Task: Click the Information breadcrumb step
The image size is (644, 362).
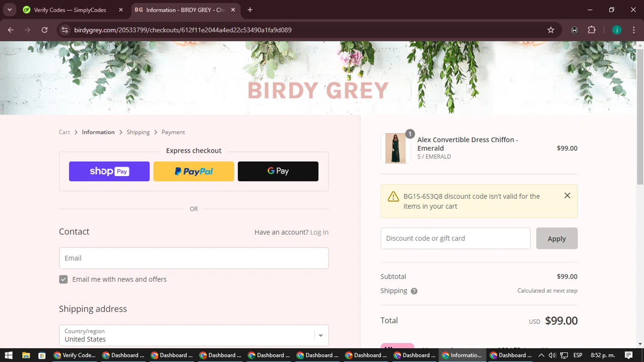Action: point(98,132)
